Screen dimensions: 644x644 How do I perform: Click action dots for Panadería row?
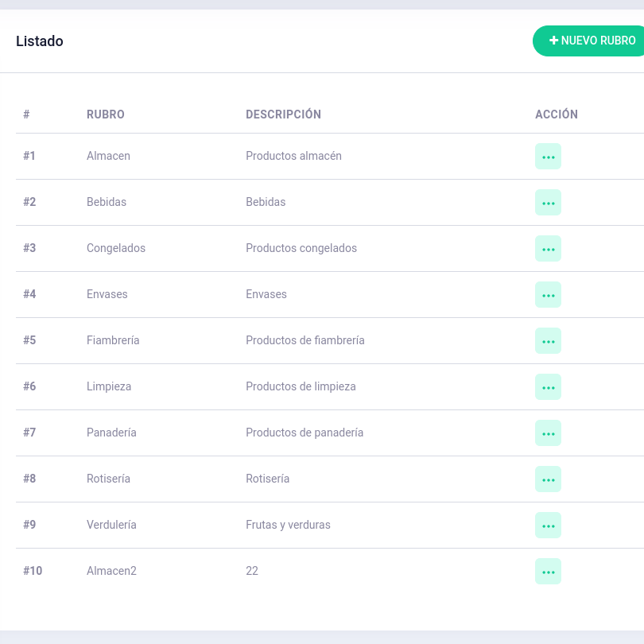point(548,433)
